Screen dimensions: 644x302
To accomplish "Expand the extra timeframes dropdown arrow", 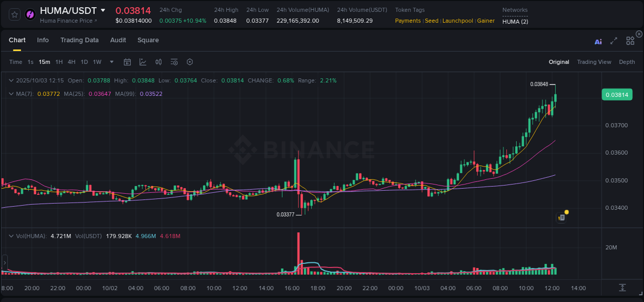I will [x=111, y=62].
